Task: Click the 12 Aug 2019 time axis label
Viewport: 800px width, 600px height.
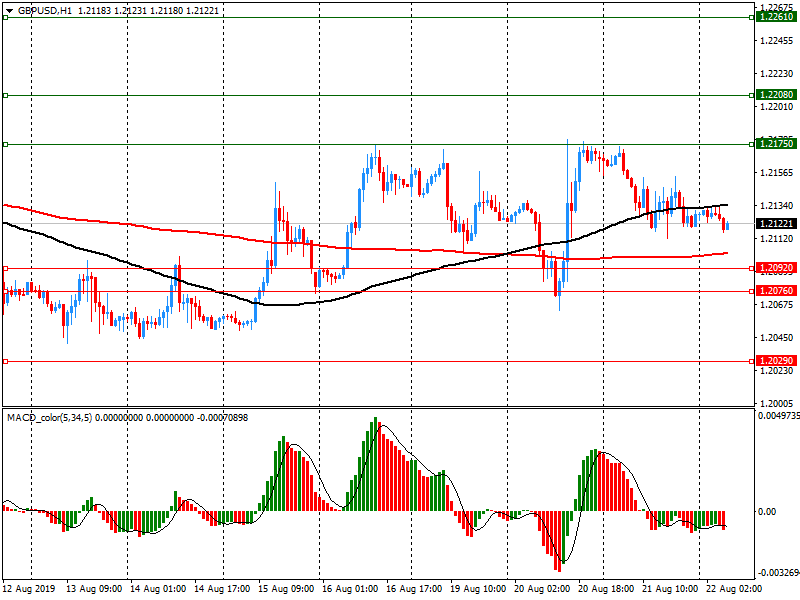Action: (x=29, y=589)
